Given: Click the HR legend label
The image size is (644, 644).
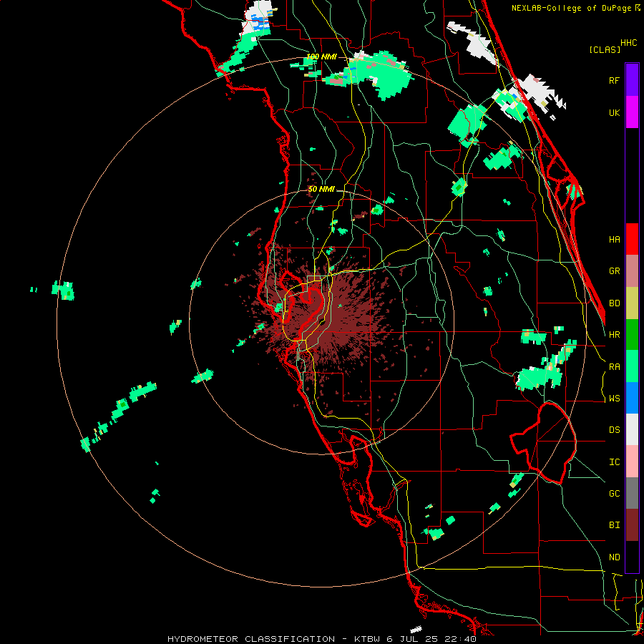Looking at the screenshot, I should [614, 335].
